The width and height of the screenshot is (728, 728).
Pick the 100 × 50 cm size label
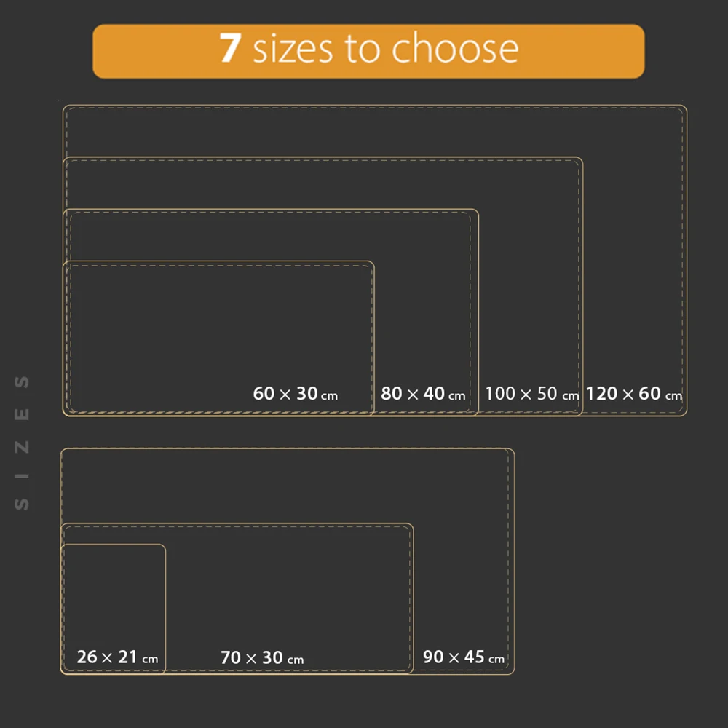coord(531,394)
